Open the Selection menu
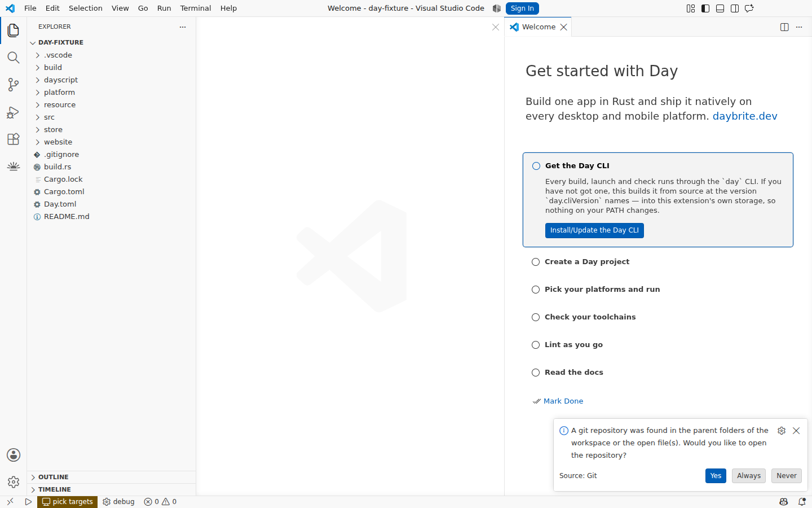This screenshot has width=812, height=508. coord(86,8)
